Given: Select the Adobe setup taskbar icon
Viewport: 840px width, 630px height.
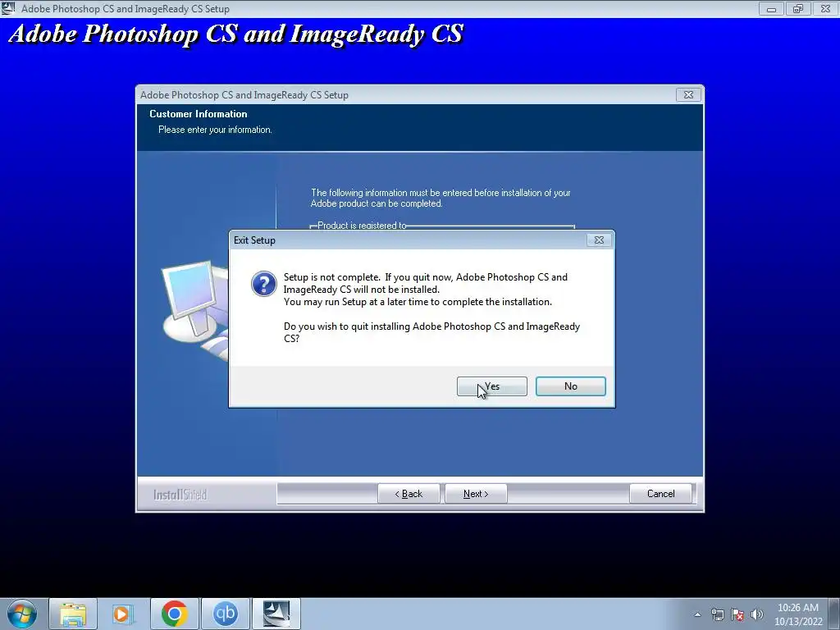Looking at the screenshot, I should click(276, 614).
